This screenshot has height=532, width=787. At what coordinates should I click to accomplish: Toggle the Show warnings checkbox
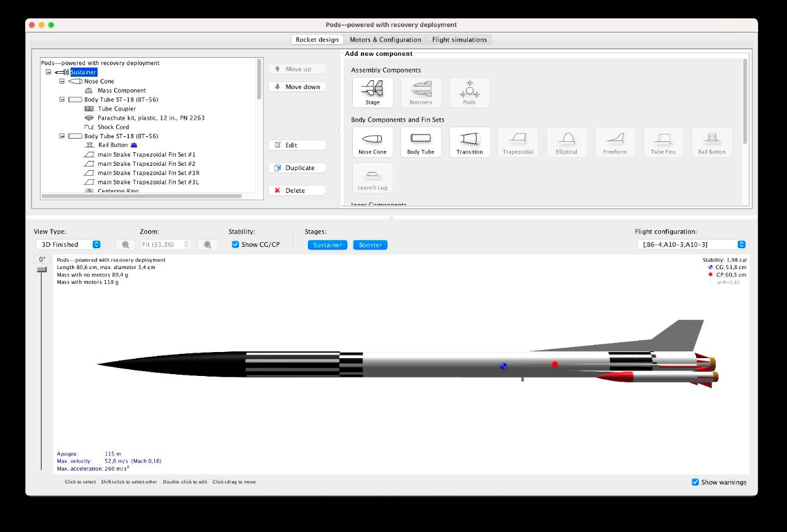pos(695,482)
